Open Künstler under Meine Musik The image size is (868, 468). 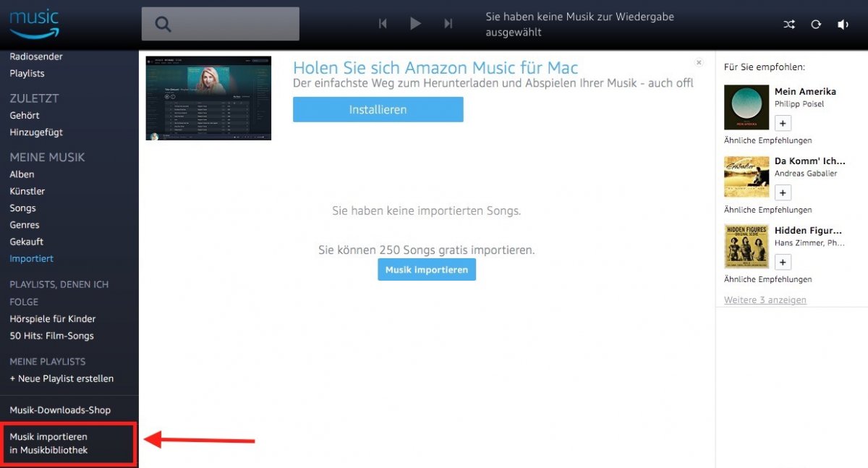(27, 192)
